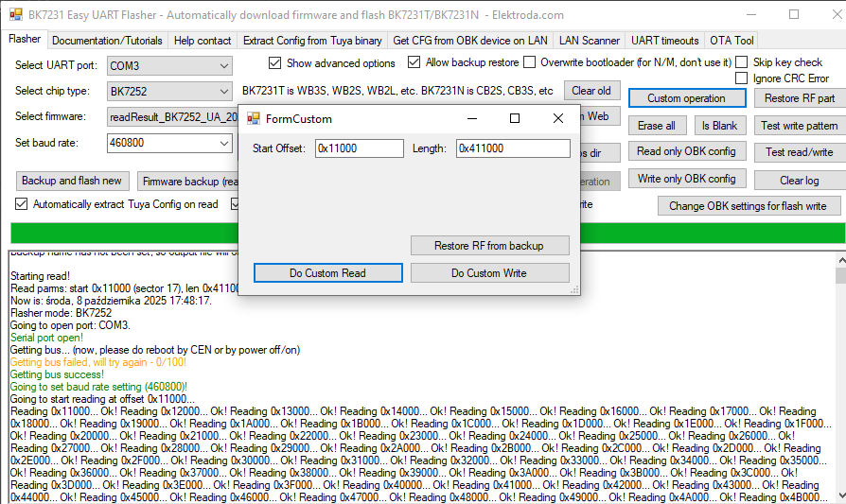Viewport: 846px width, 504px height.
Task: Click the Custom operation button
Action: pos(687,98)
